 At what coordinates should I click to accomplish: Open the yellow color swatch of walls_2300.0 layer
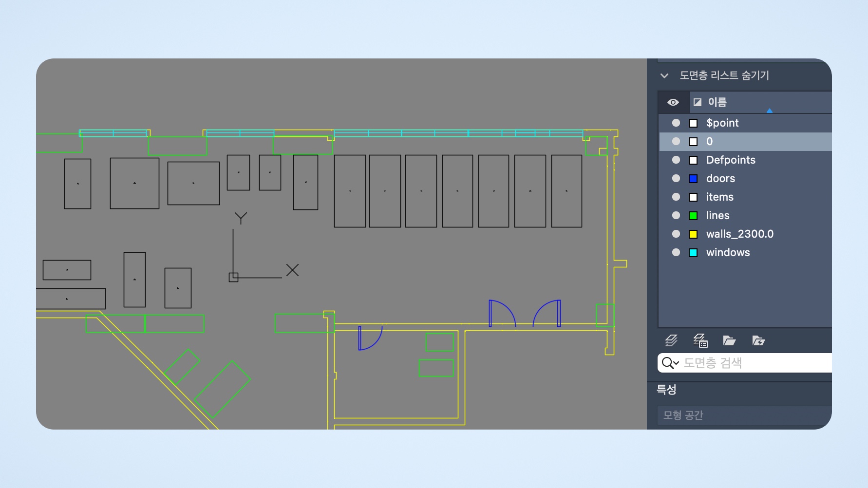pos(693,234)
